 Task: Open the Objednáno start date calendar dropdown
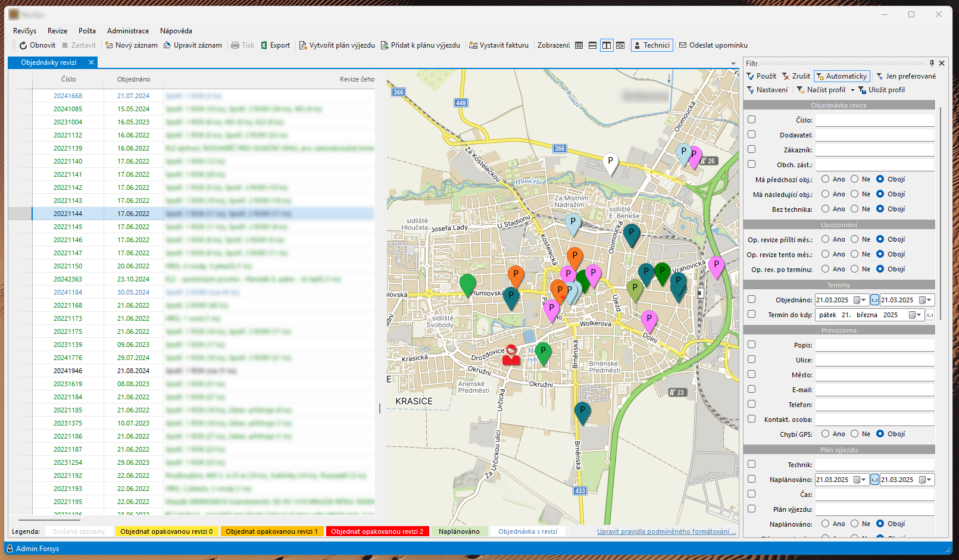(859, 300)
